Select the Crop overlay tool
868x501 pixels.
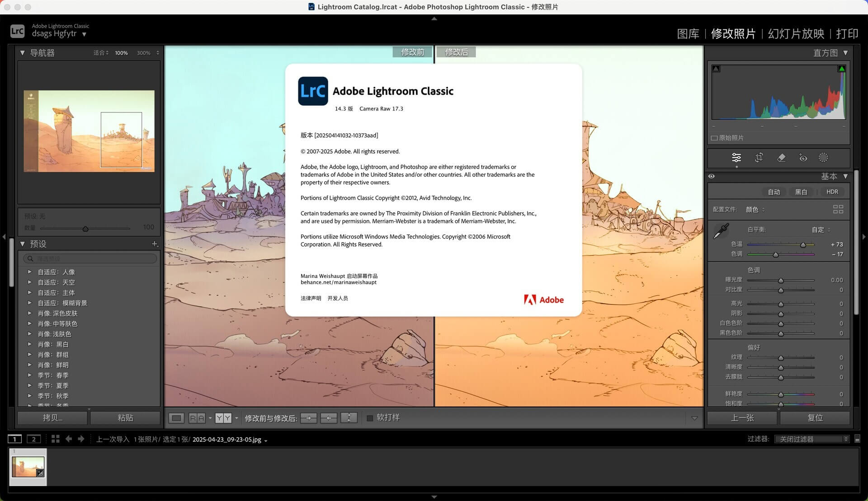[x=759, y=158]
